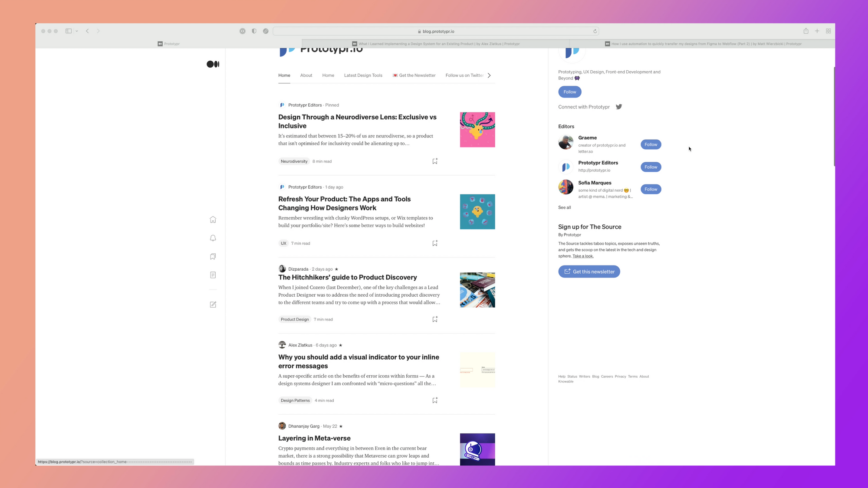Click the Safari Share icon
The height and width of the screenshot is (488, 868).
tap(806, 31)
